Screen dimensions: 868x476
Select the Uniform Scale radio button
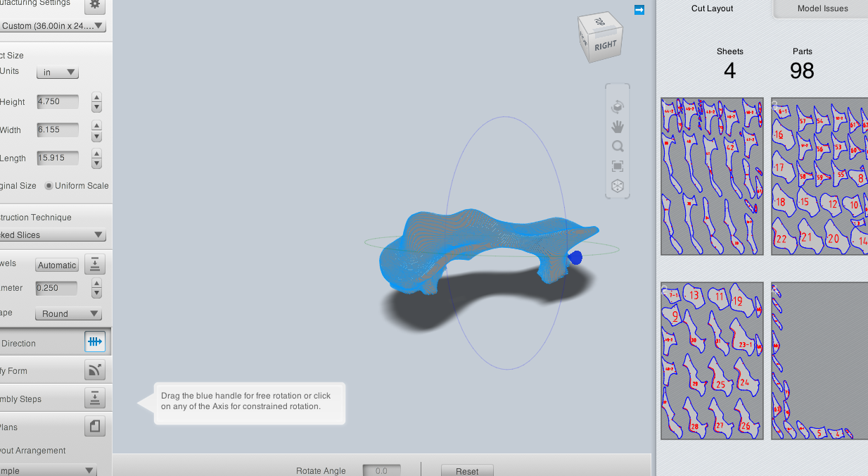49,186
